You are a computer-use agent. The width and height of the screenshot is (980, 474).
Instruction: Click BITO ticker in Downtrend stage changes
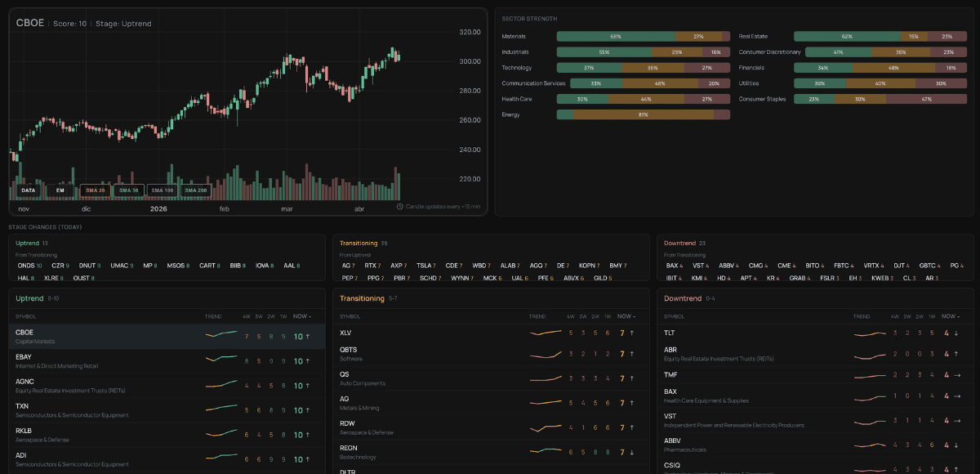point(816,266)
